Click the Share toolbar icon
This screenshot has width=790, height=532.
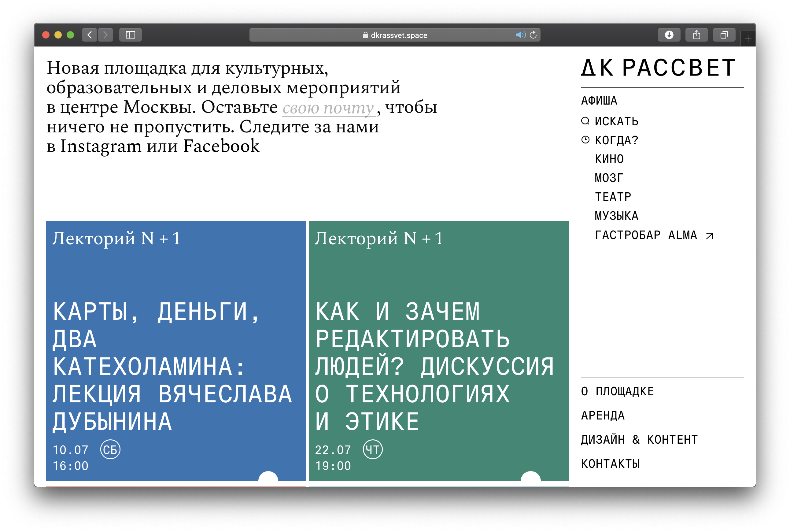(696, 35)
